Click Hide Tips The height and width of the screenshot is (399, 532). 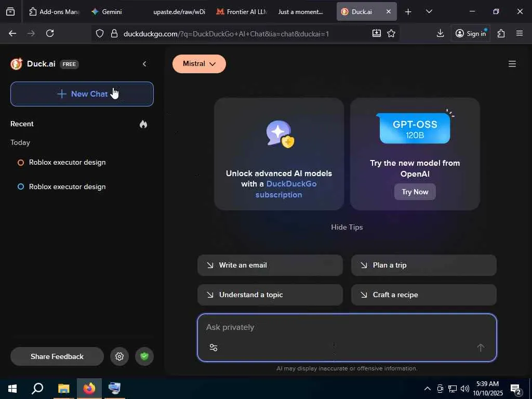(x=347, y=227)
